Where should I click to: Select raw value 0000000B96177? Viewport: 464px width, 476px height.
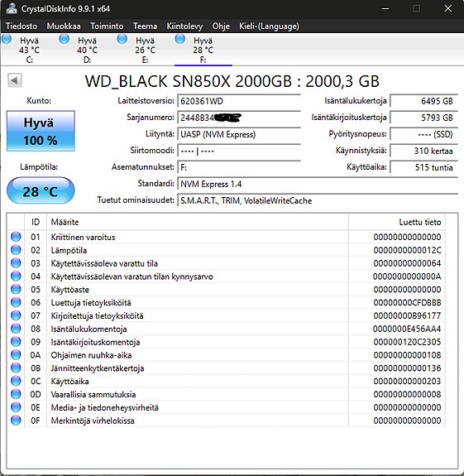click(x=407, y=315)
